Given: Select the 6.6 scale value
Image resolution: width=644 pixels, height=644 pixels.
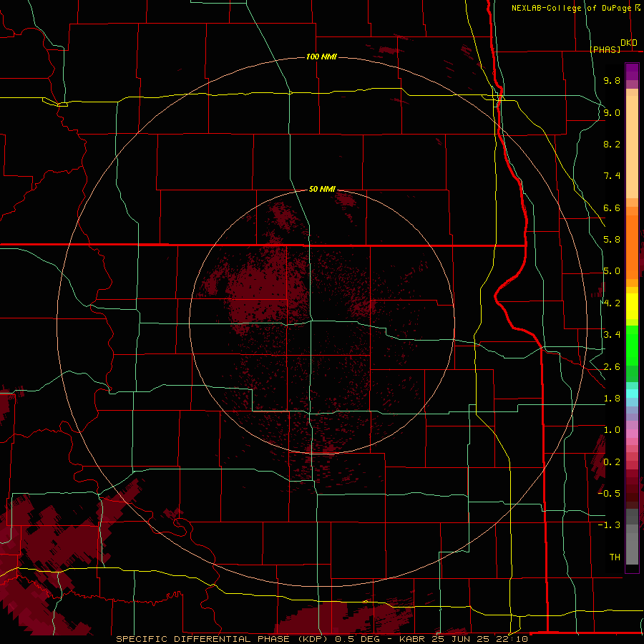Looking at the screenshot, I should tap(612, 208).
